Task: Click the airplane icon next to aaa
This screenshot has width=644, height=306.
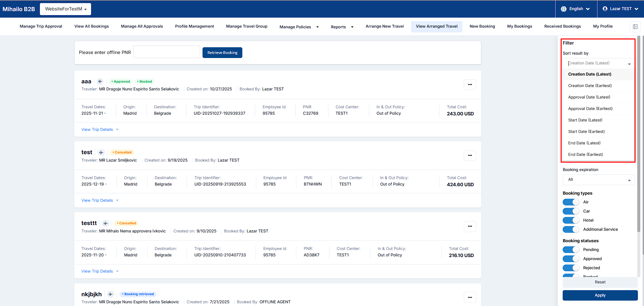Action: 100,81
